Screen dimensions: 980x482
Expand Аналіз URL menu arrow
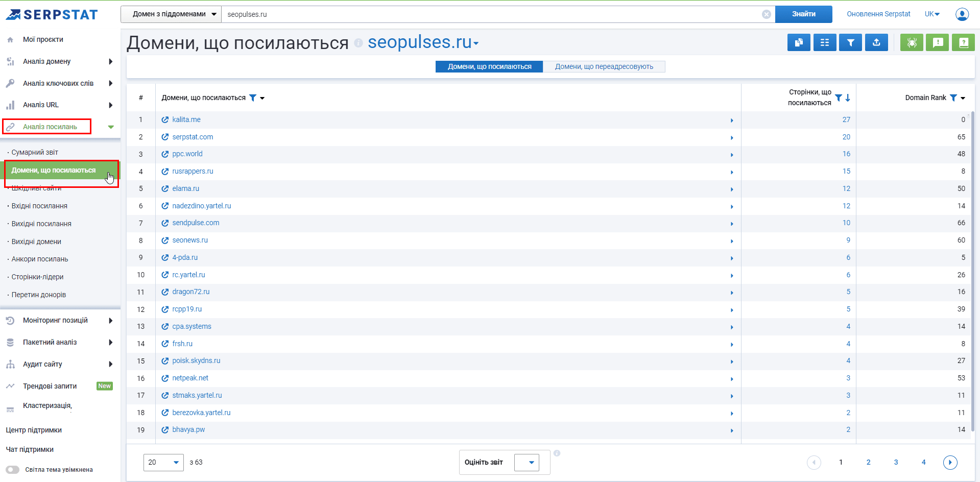click(110, 105)
